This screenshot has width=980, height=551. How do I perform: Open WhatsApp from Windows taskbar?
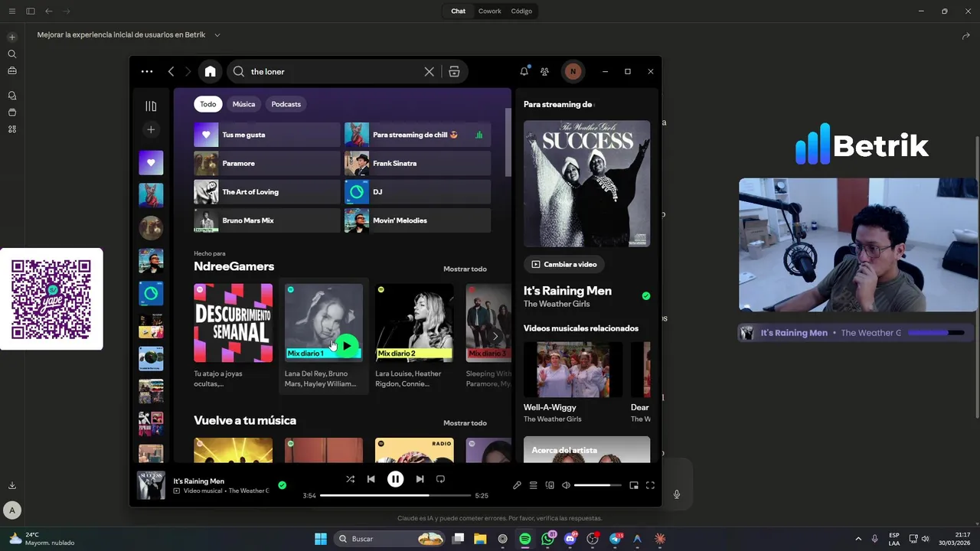(547, 539)
